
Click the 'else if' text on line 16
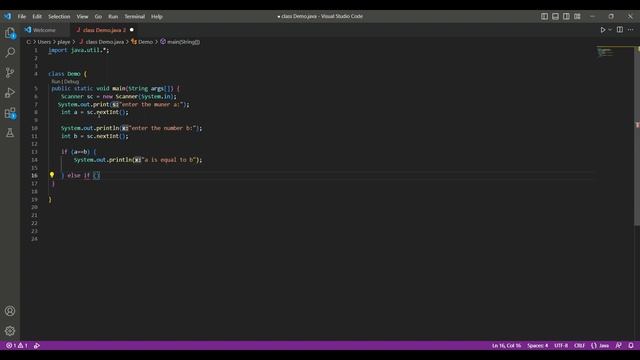tap(78, 176)
